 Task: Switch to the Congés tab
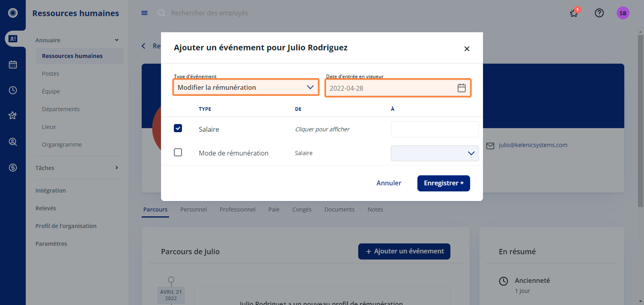pos(302,209)
